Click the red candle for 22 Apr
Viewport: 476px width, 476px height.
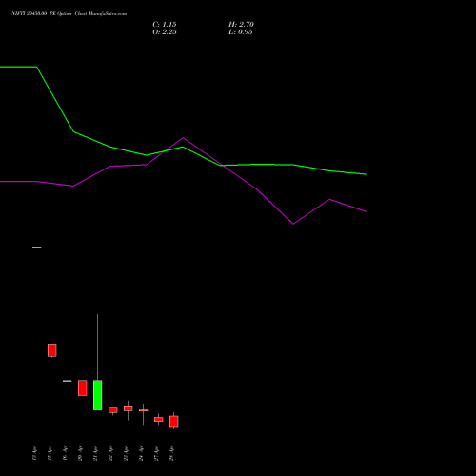coord(113,410)
